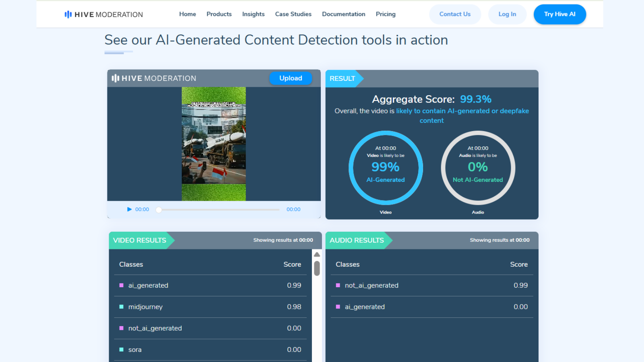Viewport: 644px width, 362px height.
Task: Click the current time 00:00 beside play
Action: click(142, 209)
